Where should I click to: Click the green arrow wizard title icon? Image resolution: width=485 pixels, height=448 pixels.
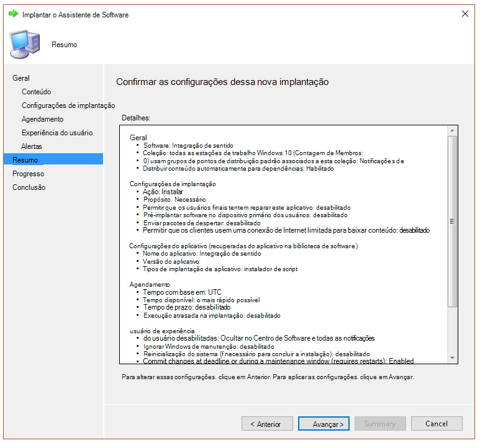coord(13,14)
